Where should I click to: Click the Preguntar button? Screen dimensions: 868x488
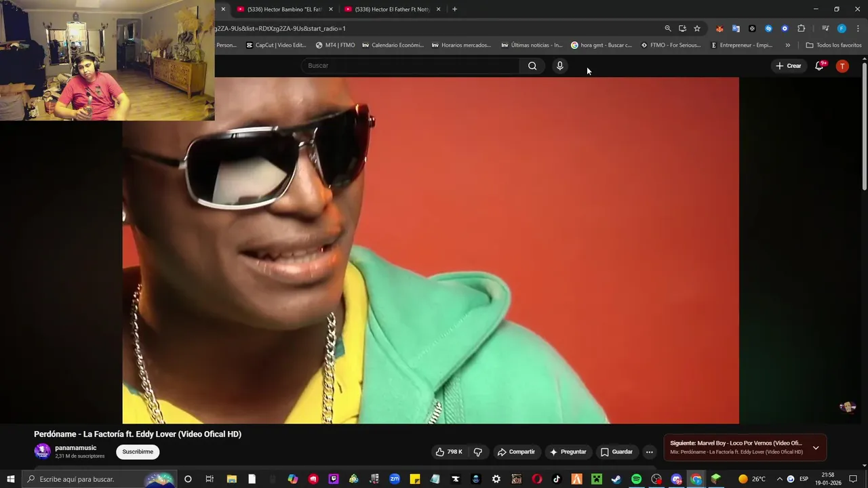[568, 452]
